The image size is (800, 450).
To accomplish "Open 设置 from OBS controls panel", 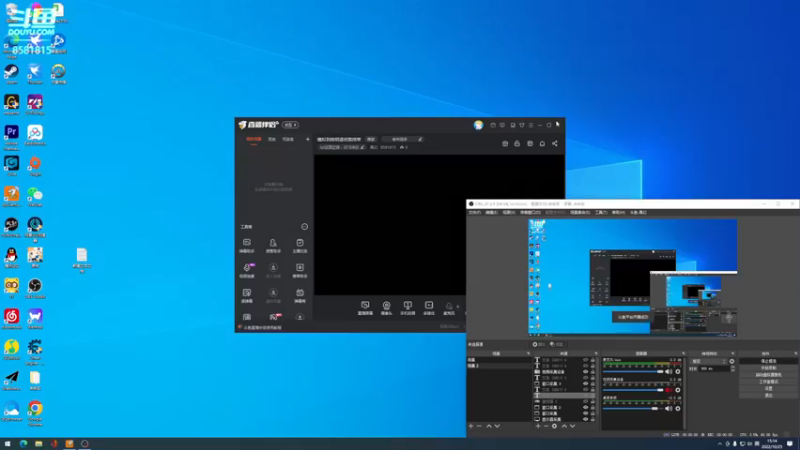I will coord(768,389).
